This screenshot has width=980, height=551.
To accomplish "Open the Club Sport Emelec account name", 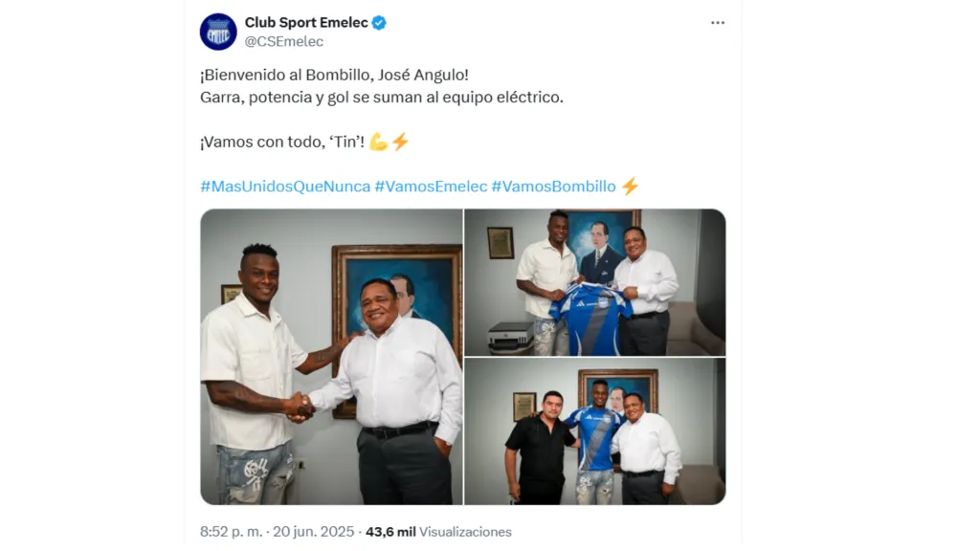I will (306, 23).
